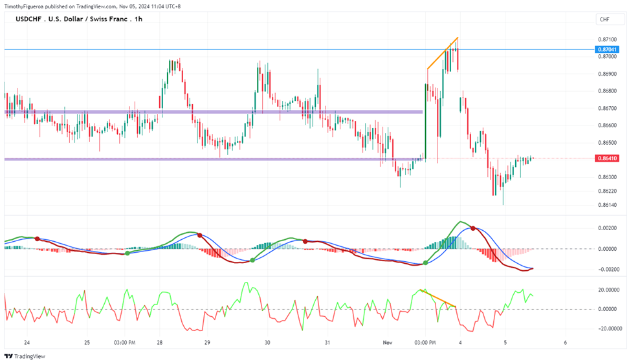
Task: Click the blue horizontal line at 0.87041
Action: pyautogui.click(x=299, y=50)
